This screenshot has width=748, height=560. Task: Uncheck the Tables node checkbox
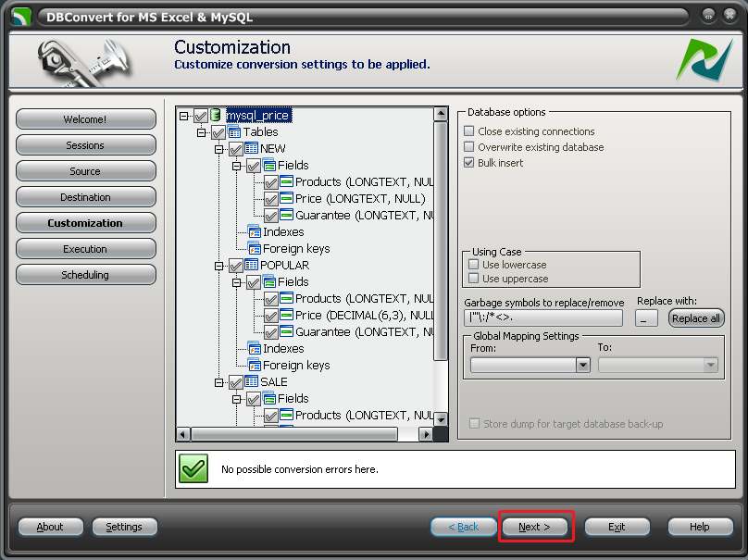[218, 132]
